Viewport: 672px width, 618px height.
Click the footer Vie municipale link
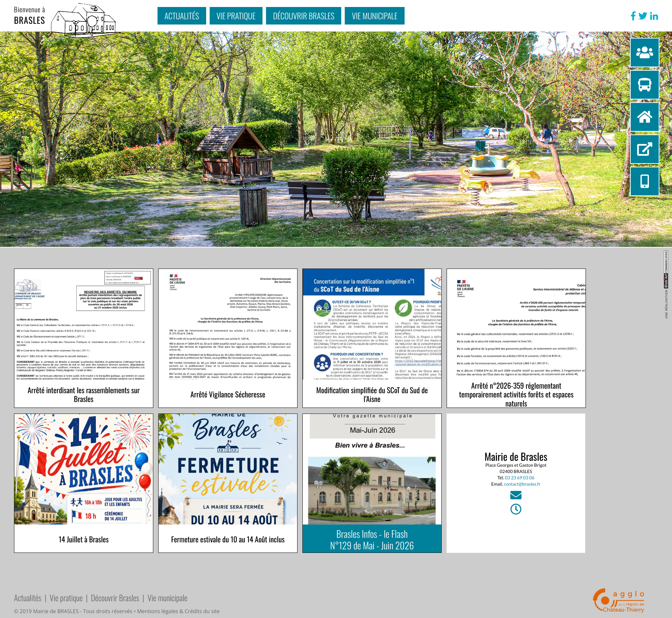167,598
